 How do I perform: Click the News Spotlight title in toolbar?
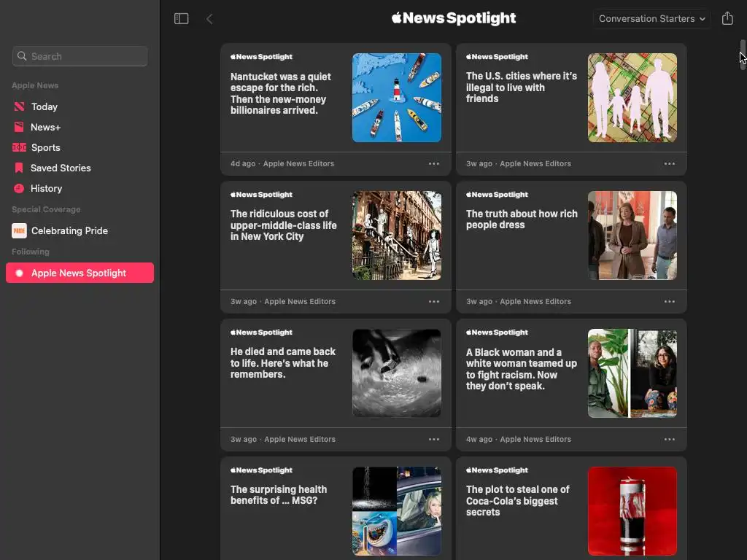coord(454,18)
